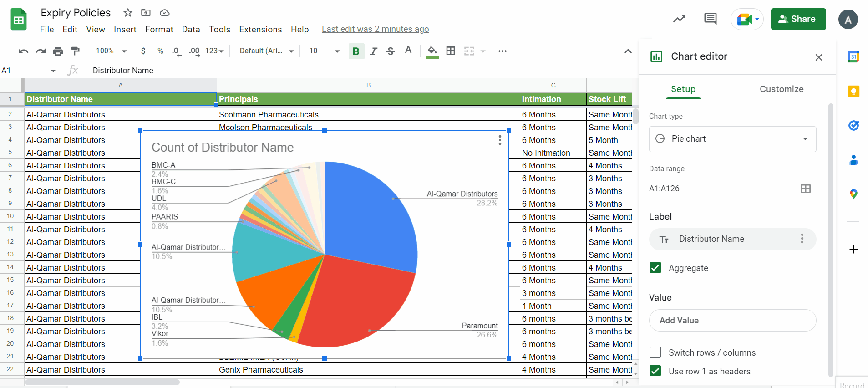Open Google Keep side panel

pos(853,92)
